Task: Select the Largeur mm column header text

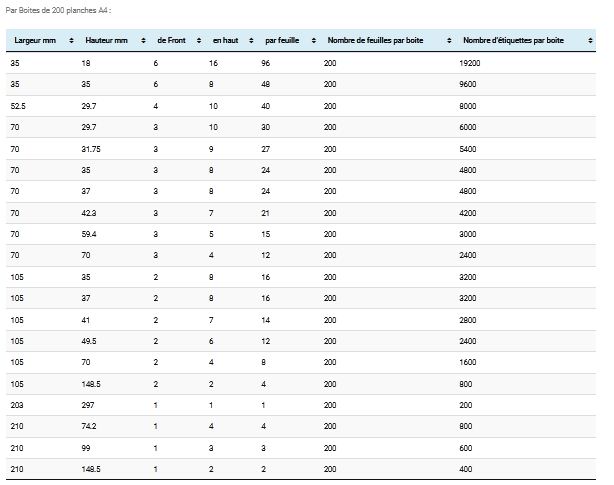Action: point(35,40)
